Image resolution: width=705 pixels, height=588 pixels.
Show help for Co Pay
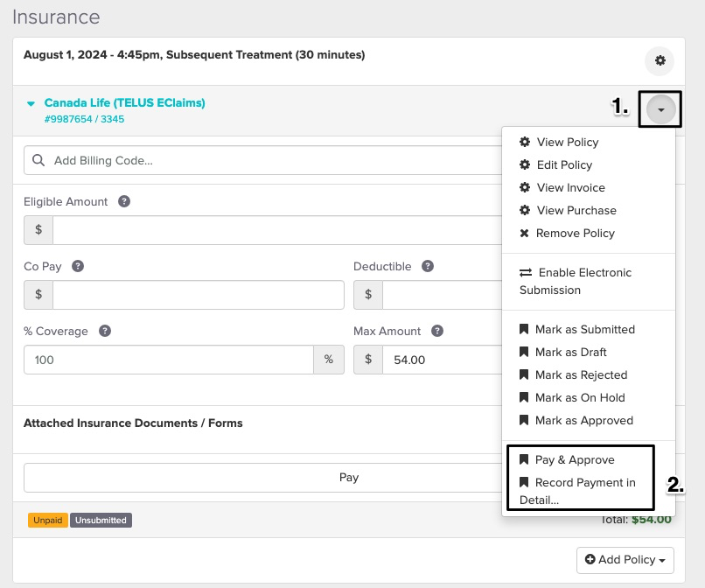pos(78,266)
